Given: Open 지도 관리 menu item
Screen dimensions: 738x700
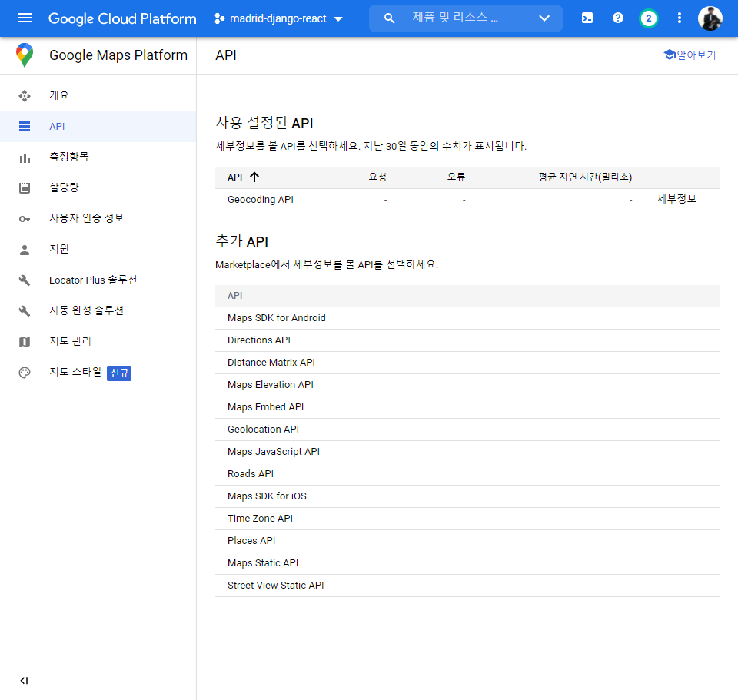Looking at the screenshot, I should click(98, 341).
